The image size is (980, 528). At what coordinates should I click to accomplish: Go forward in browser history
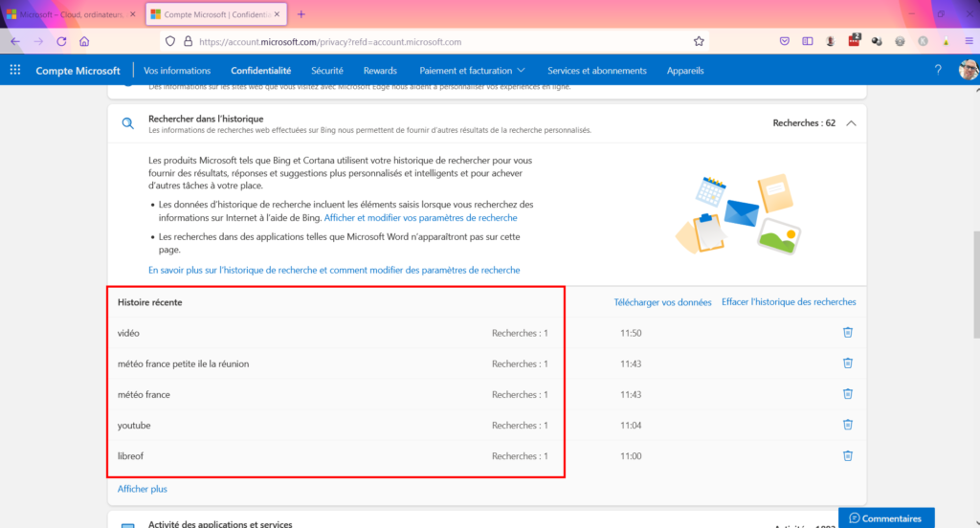(38, 41)
